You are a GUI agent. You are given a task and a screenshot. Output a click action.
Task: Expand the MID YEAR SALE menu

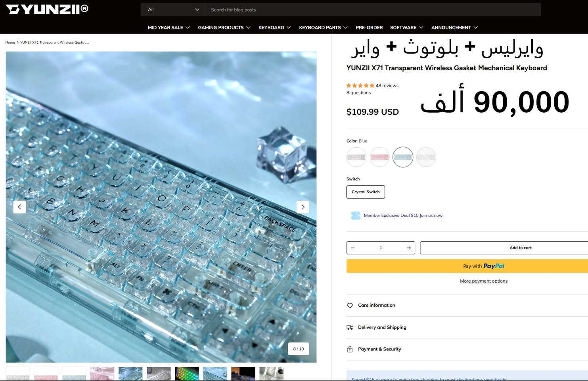[169, 27]
